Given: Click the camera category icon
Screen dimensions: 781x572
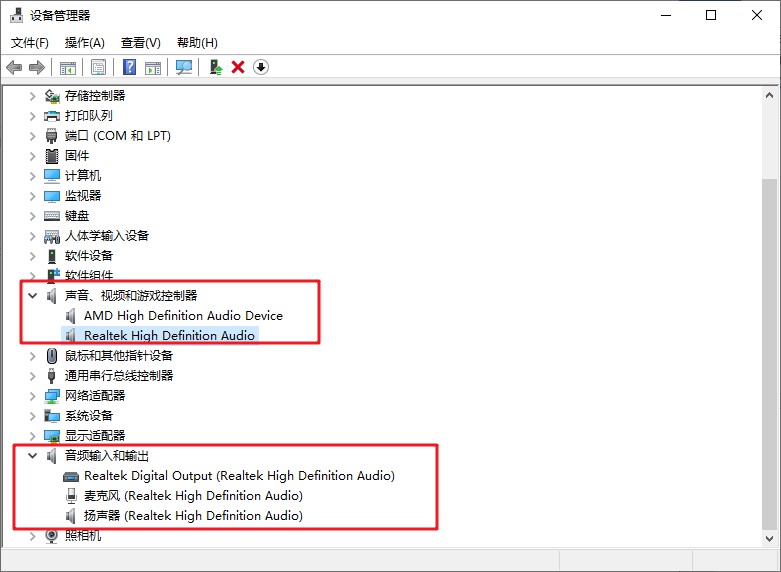Looking at the screenshot, I should (52, 536).
